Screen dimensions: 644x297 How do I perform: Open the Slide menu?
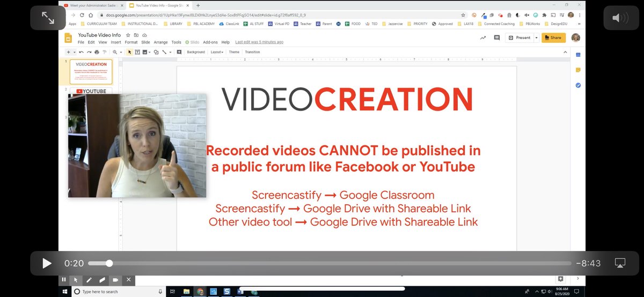point(145,42)
